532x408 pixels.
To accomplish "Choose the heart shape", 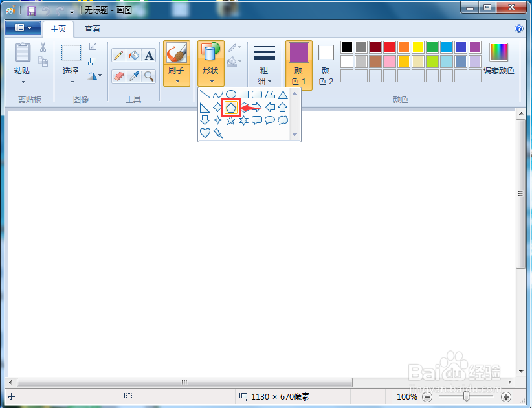I will (x=205, y=133).
